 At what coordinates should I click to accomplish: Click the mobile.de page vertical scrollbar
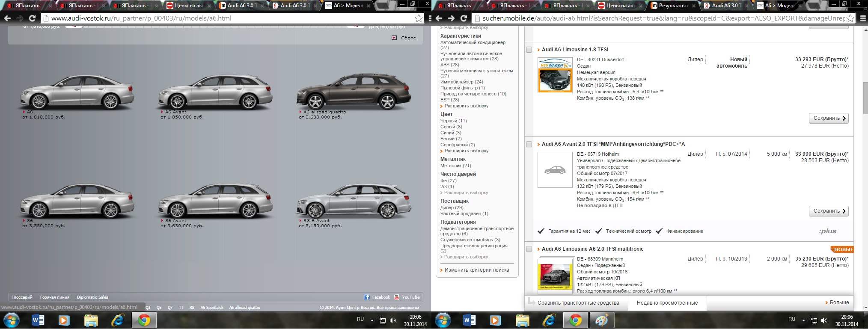[865, 98]
